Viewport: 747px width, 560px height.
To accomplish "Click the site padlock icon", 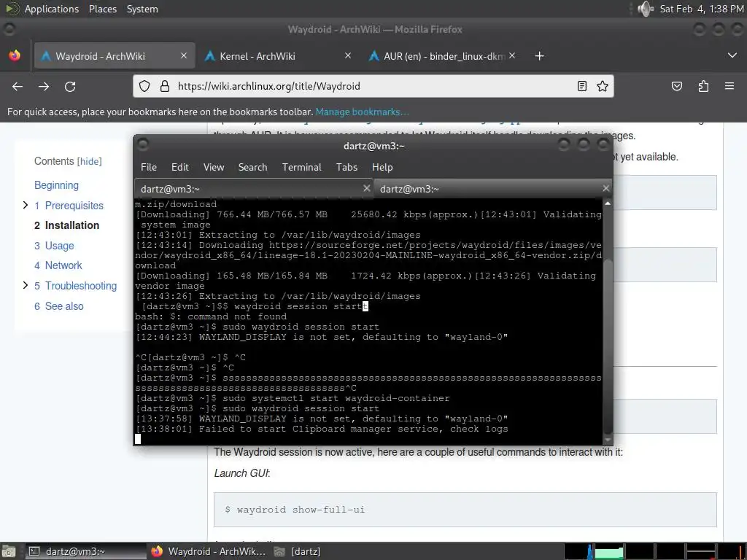I will [x=165, y=86].
